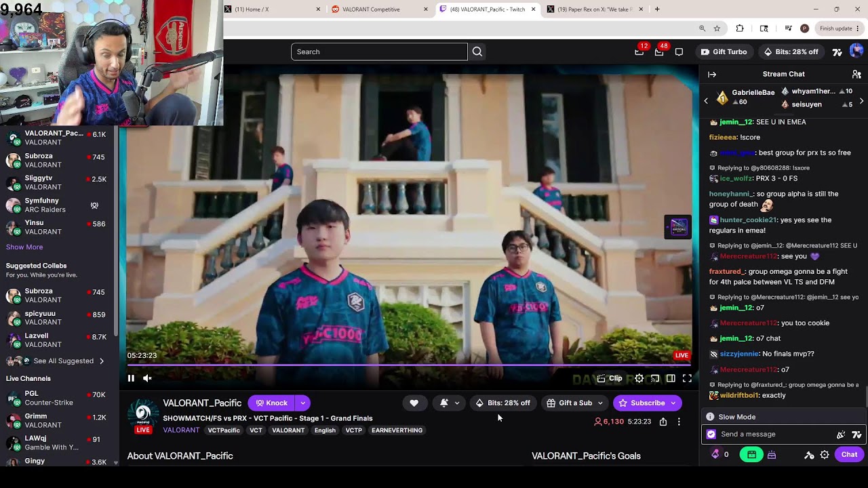Collapse the Stream Chat panel arrow
This screenshot has width=868, height=488.
click(712, 74)
